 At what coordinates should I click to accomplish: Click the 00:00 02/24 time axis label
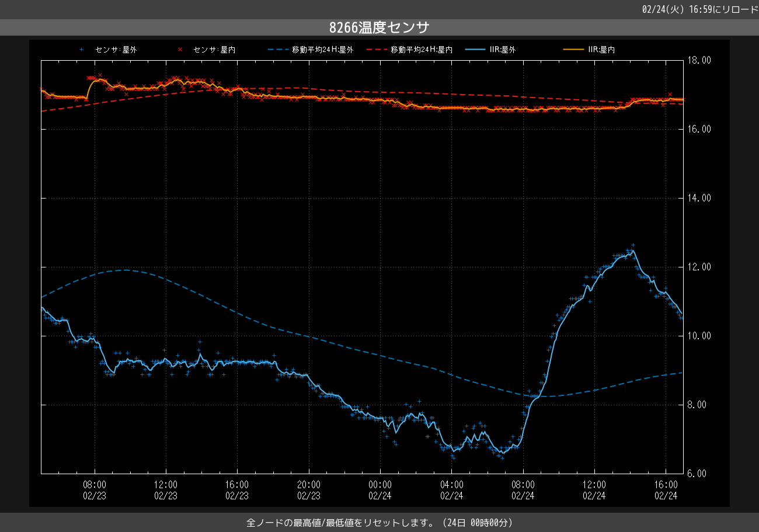(x=380, y=490)
